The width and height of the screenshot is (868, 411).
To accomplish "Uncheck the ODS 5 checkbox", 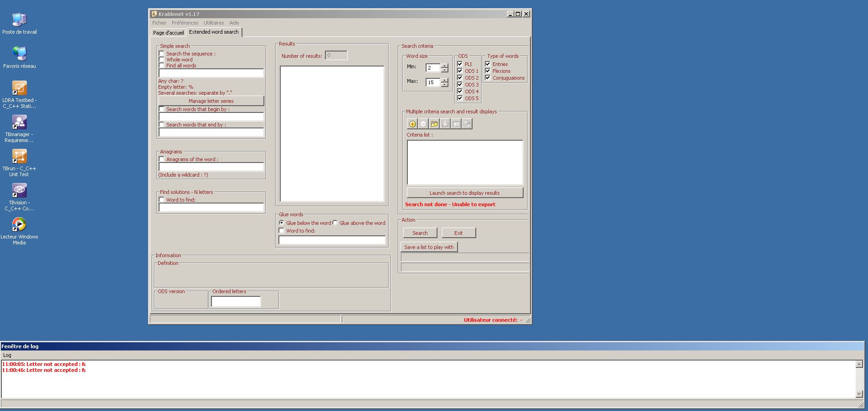I will pyautogui.click(x=460, y=98).
